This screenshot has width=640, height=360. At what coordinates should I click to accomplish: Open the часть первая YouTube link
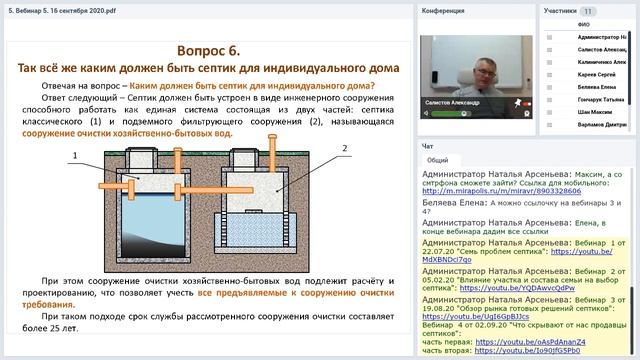pyautogui.click(x=530, y=342)
